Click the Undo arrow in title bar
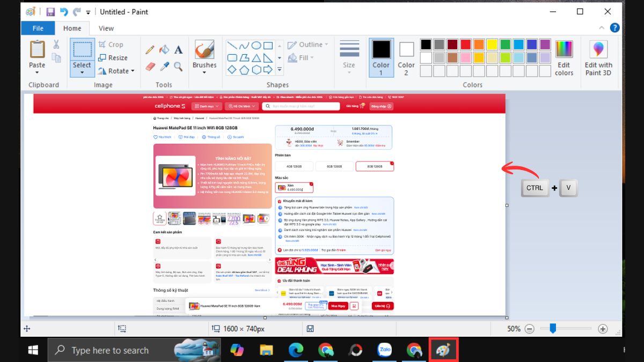644x362 pixels. 64,12
